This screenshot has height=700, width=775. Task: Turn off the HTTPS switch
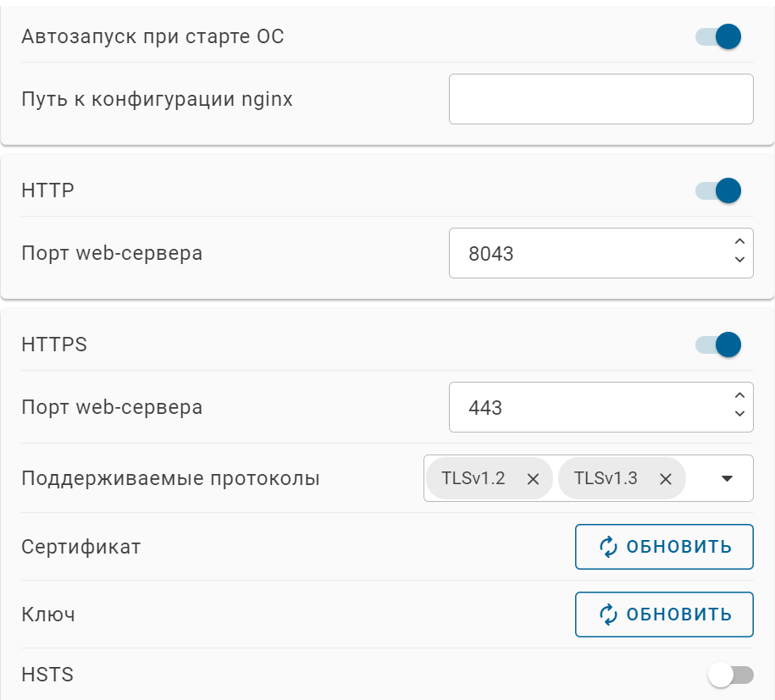click(718, 345)
